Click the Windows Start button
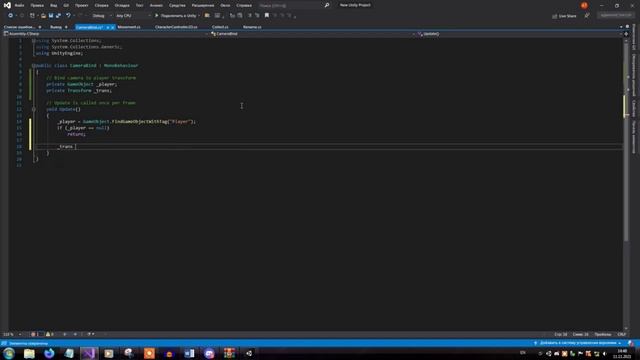Screen dimensions: 640x360 [9, 353]
